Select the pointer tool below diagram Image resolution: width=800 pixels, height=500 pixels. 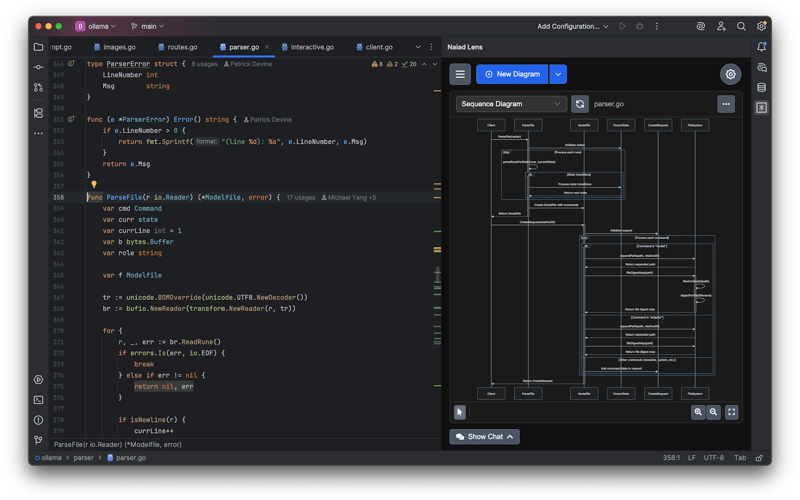tap(460, 411)
